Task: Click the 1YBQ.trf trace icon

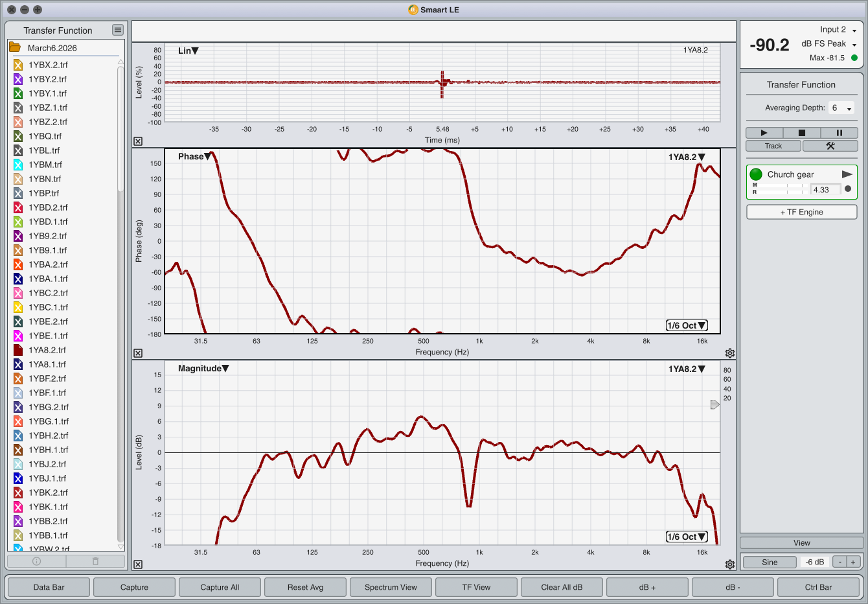Action: pos(18,136)
